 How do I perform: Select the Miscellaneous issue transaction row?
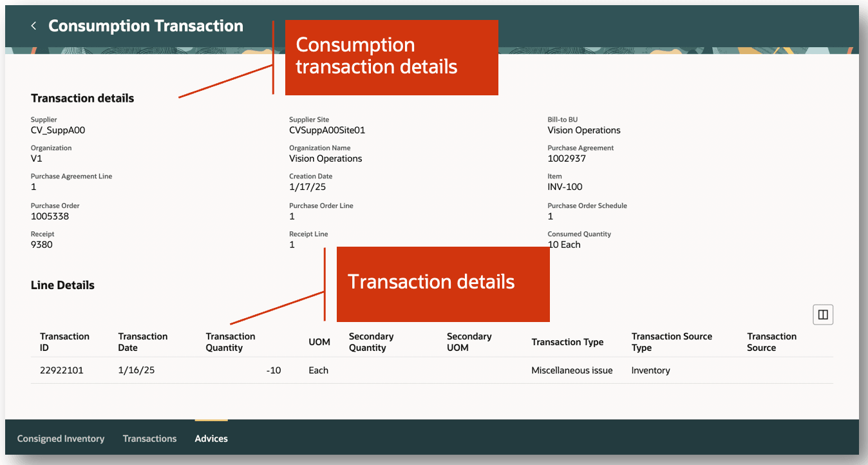click(x=572, y=370)
